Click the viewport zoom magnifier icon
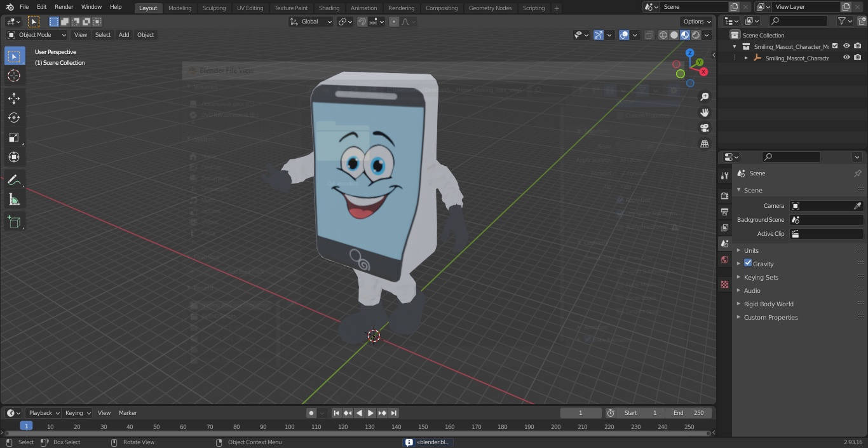The height and width of the screenshot is (448, 868). [x=704, y=97]
